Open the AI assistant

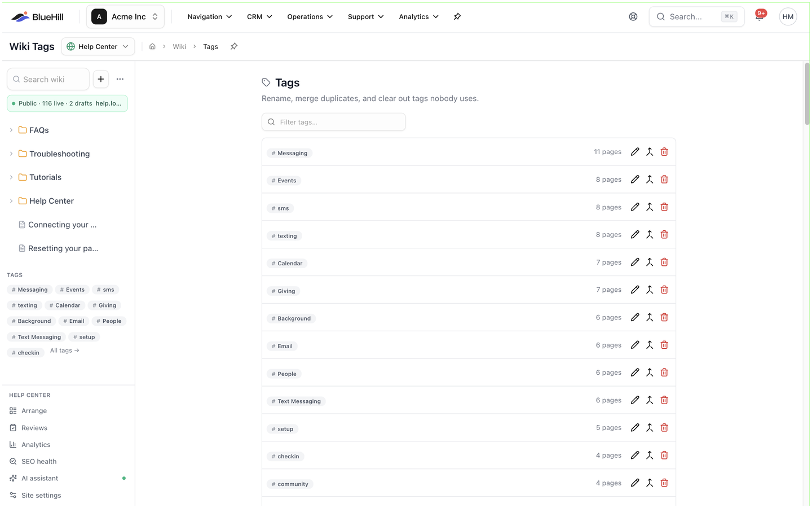[x=39, y=479]
